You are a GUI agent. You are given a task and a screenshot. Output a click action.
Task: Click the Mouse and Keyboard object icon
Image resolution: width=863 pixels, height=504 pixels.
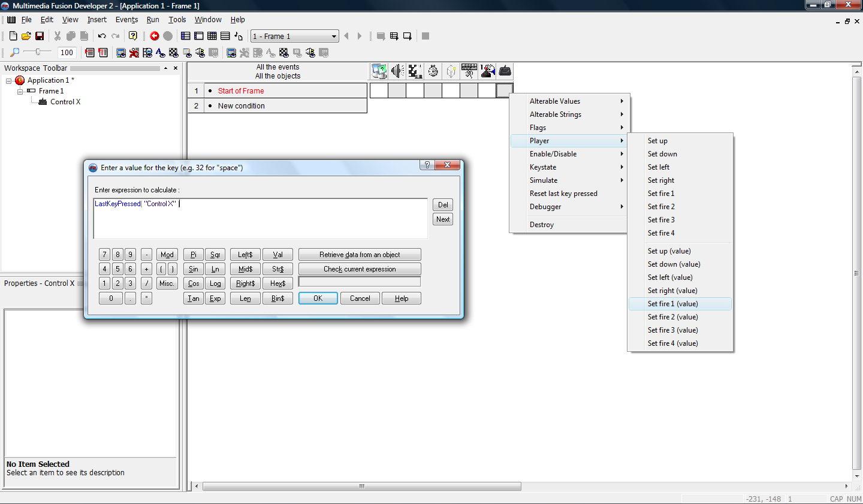point(469,71)
